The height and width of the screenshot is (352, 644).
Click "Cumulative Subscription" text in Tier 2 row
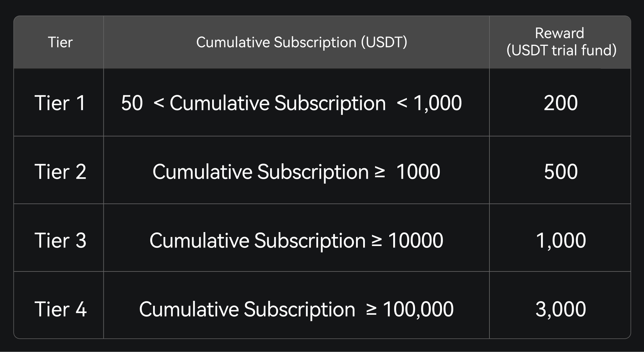(260, 172)
